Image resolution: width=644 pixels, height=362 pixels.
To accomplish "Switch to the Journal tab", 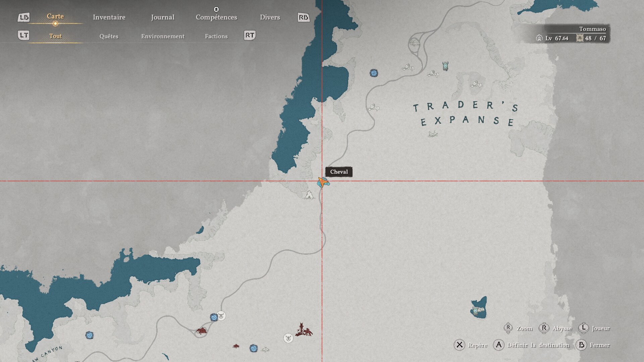I will click(163, 17).
